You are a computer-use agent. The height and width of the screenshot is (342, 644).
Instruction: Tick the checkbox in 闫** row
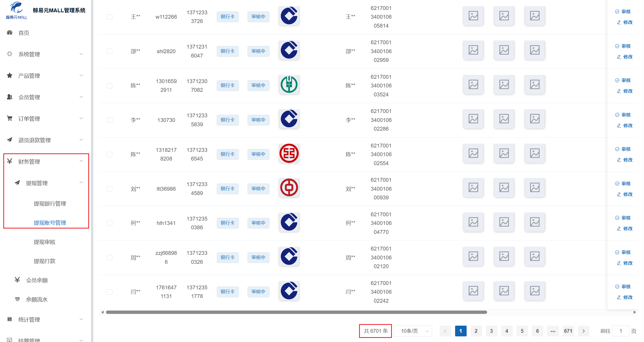coord(110,292)
